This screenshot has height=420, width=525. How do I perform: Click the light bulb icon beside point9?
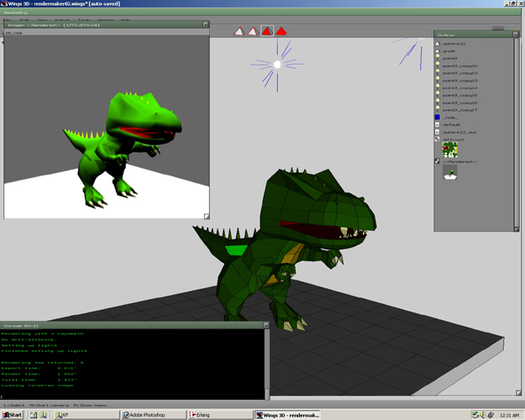click(438, 58)
